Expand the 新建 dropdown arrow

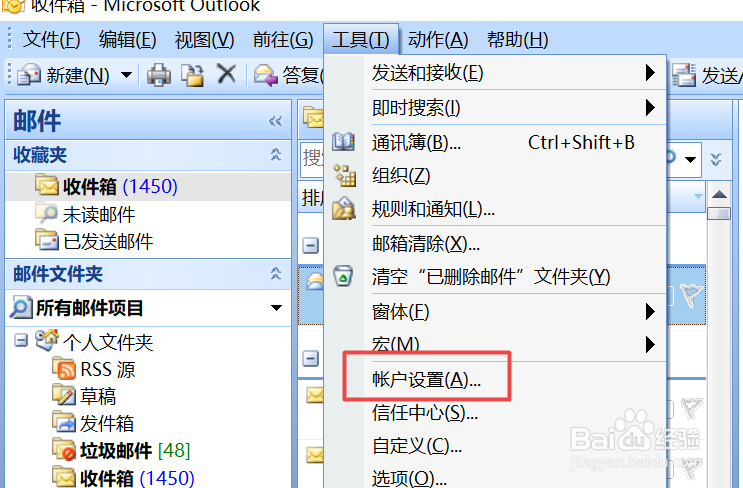pos(126,75)
